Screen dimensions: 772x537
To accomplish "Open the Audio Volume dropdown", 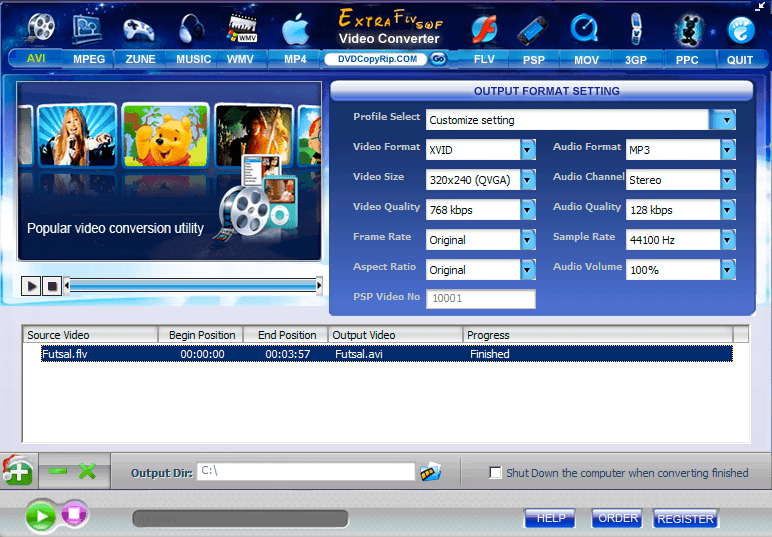I will (728, 270).
